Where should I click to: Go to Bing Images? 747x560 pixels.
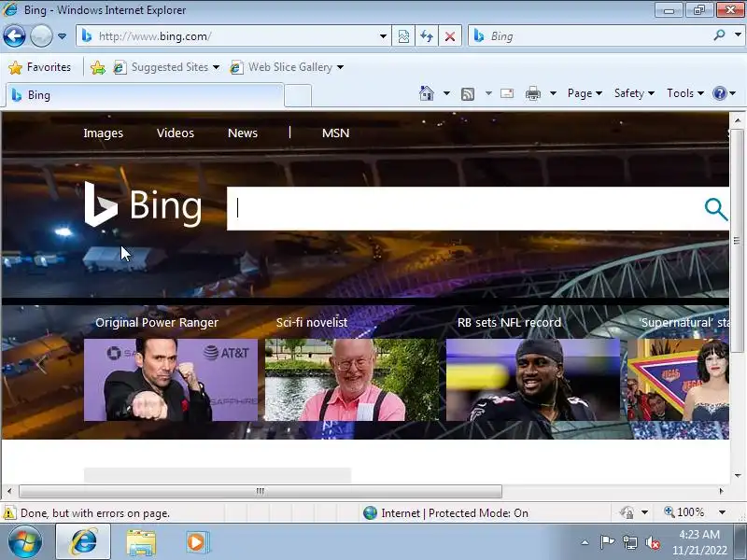(x=104, y=133)
